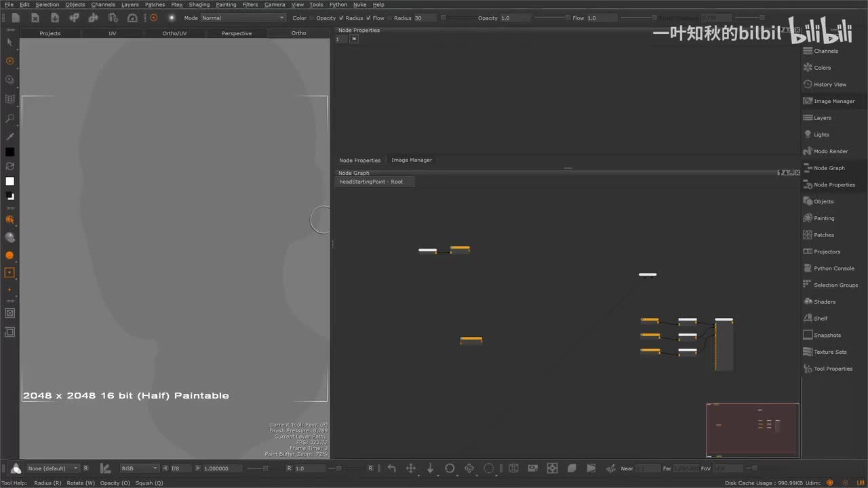Switch to the Projects tab

point(50,33)
